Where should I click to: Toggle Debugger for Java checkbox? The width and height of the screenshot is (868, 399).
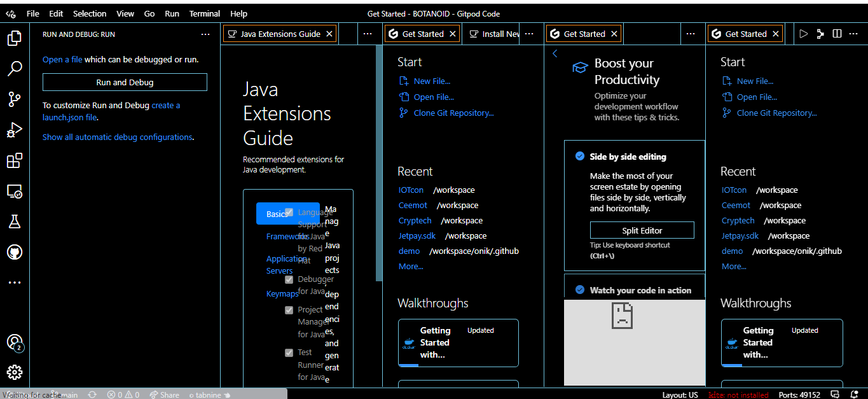point(289,279)
